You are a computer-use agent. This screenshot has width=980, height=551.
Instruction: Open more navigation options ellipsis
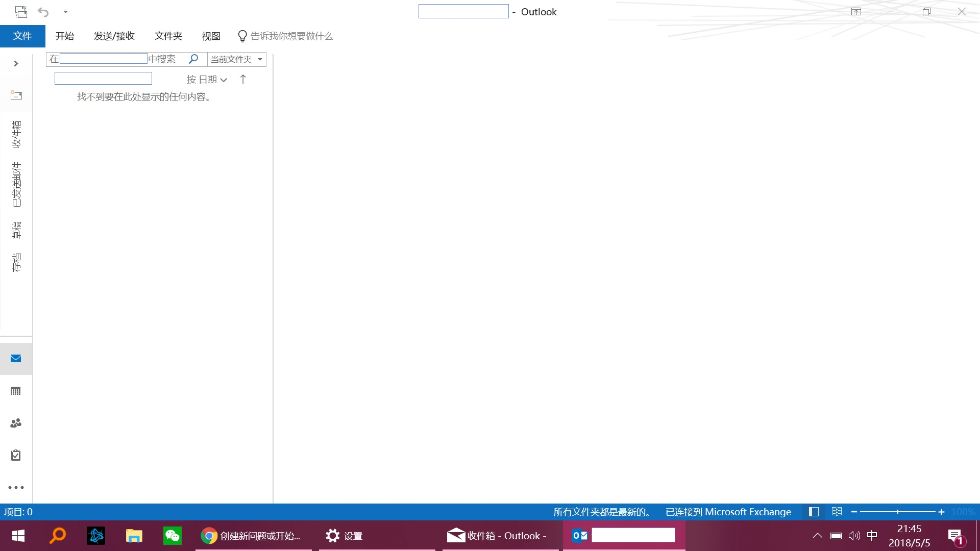[x=16, y=487]
